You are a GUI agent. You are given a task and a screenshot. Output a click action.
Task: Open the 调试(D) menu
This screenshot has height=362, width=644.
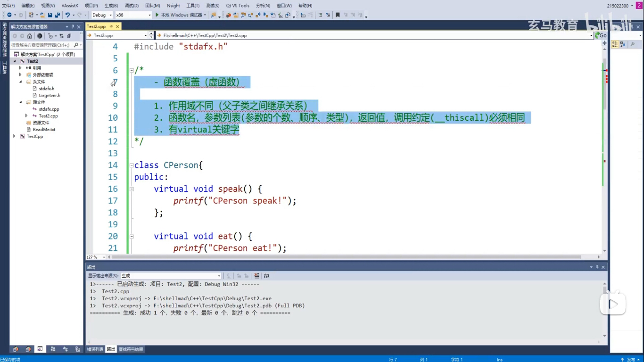click(132, 6)
